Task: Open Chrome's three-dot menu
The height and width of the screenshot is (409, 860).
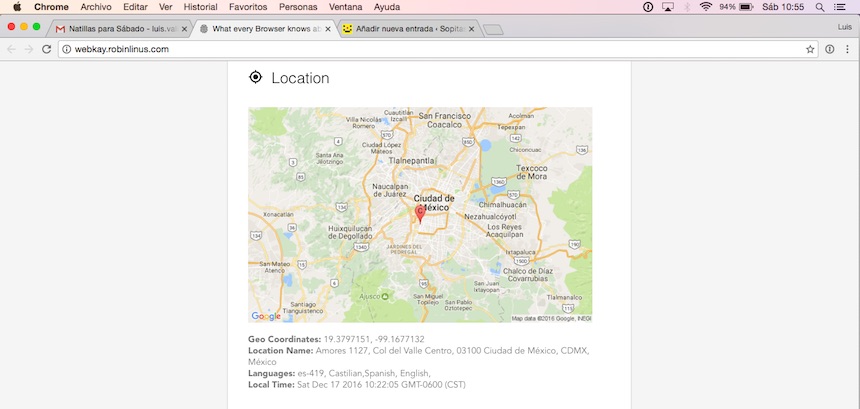Action: (x=846, y=48)
